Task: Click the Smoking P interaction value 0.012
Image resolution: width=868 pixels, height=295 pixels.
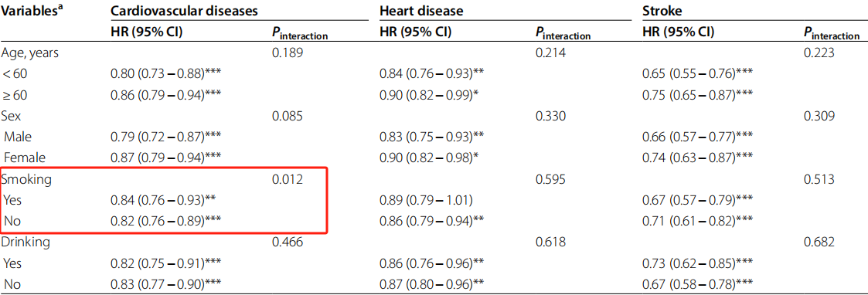Action: pos(288,178)
